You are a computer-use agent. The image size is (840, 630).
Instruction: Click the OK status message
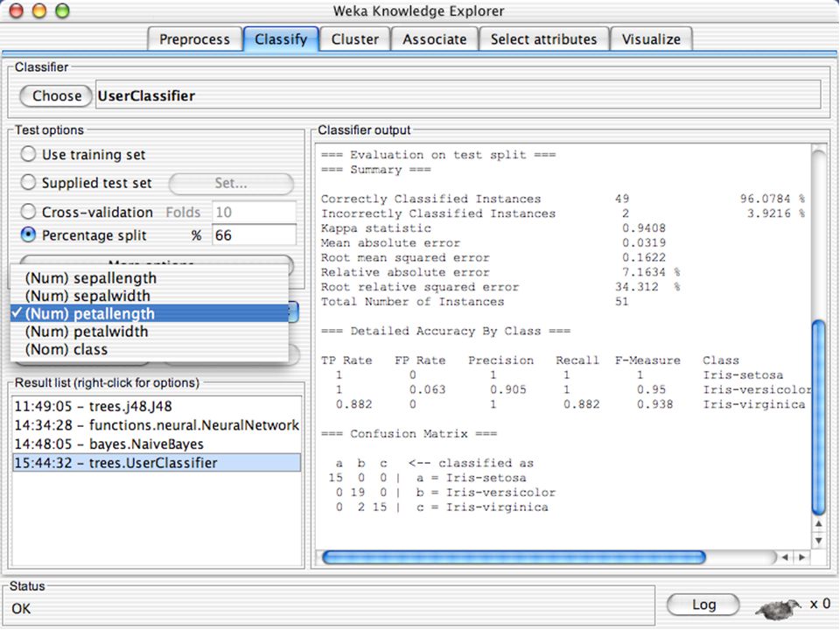tap(21, 609)
